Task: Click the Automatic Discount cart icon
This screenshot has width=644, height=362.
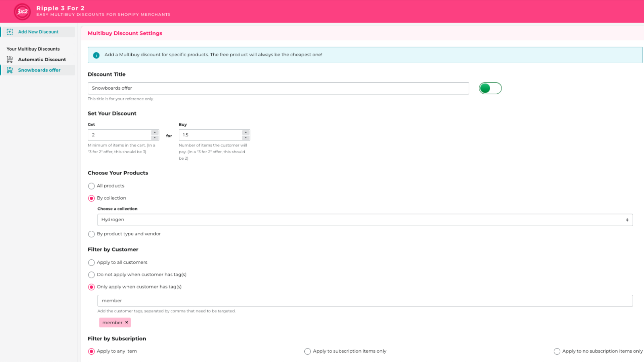Action: click(10, 60)
